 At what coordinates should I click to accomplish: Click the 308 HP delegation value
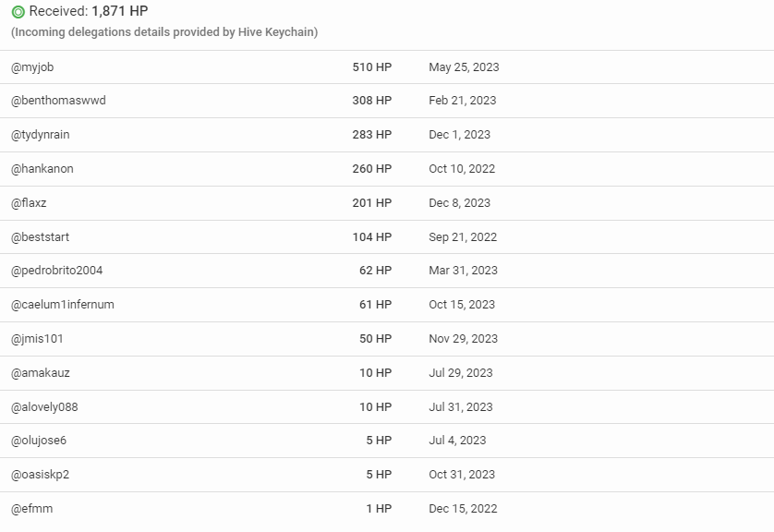[372, 101]
